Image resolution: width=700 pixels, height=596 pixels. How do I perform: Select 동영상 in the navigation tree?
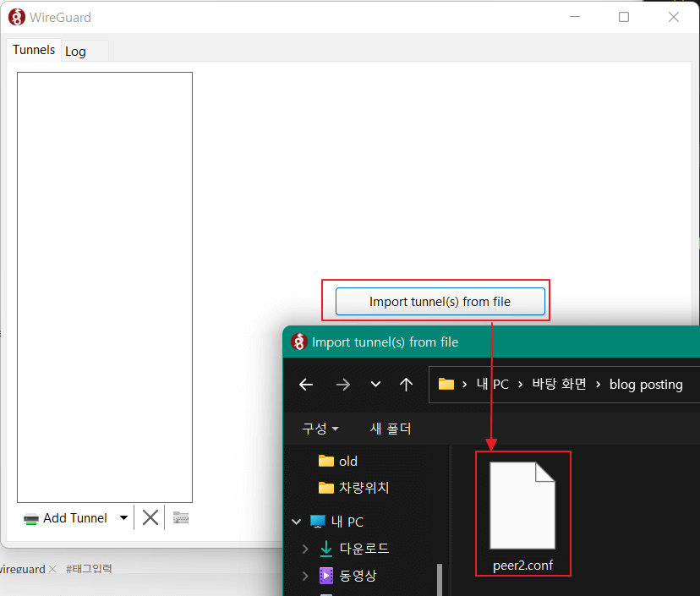[358, 576]
